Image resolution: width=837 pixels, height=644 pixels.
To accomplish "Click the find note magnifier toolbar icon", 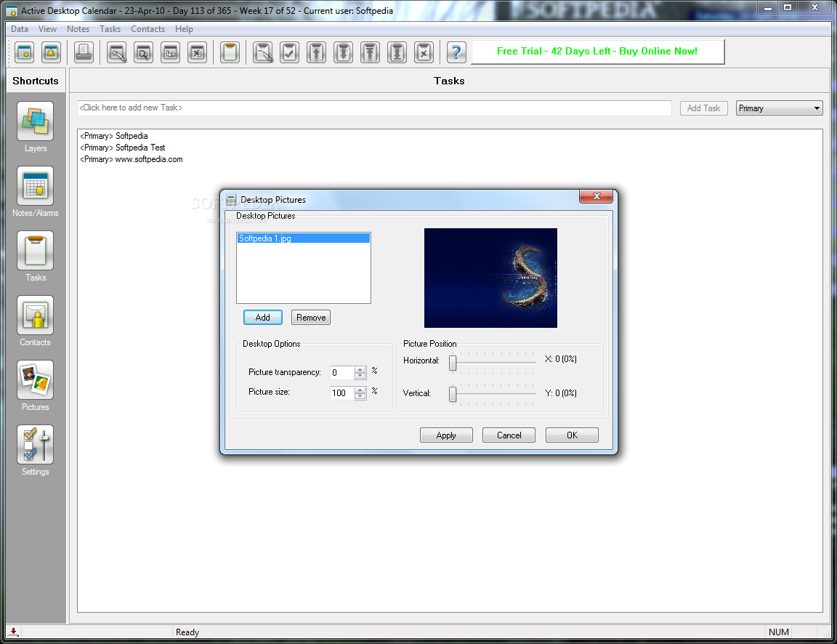I will coord(144,52).
